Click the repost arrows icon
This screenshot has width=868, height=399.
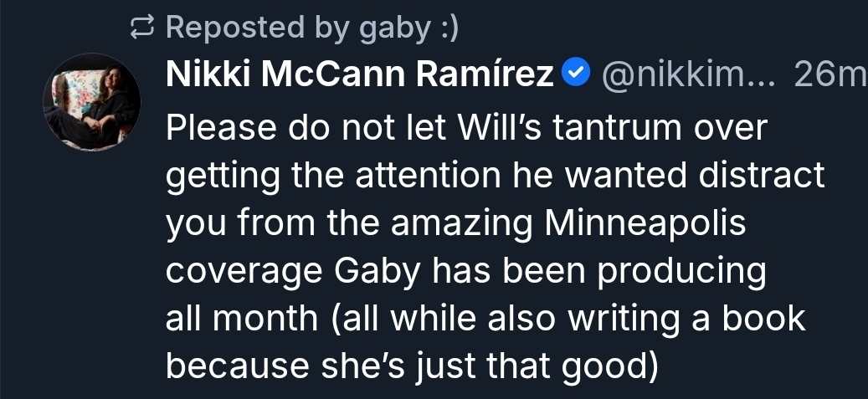click(145, 28)
